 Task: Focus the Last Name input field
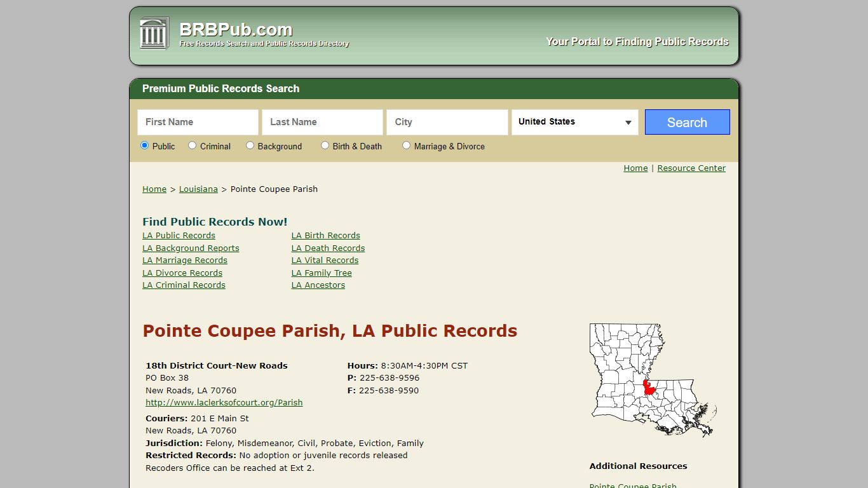point(322,122)
